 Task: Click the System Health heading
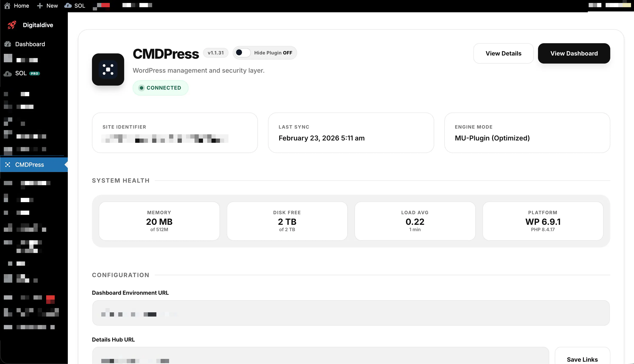121,181
